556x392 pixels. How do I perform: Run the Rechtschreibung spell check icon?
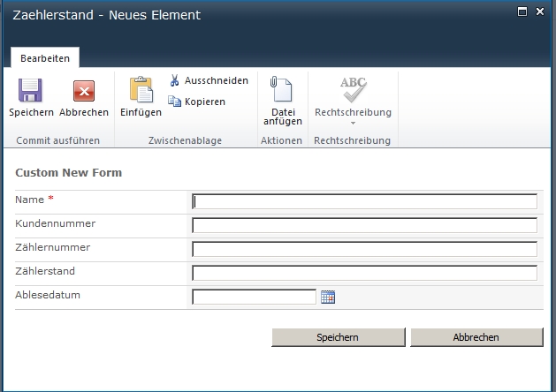coord(353,90)
